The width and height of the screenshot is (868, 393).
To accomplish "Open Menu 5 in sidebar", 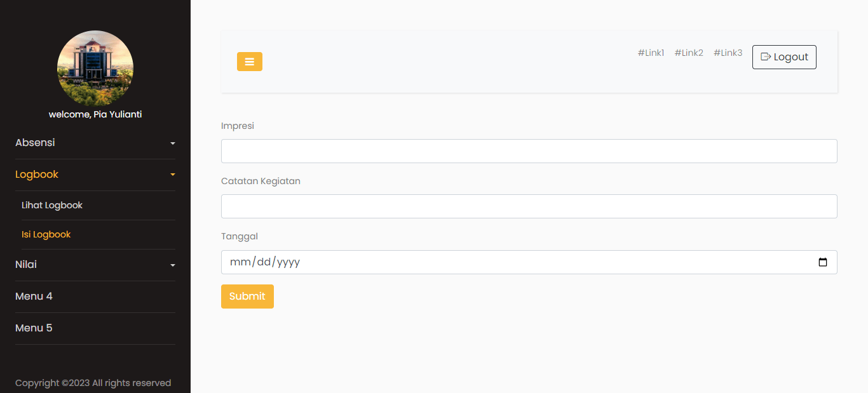I will (x=34, y=328).
